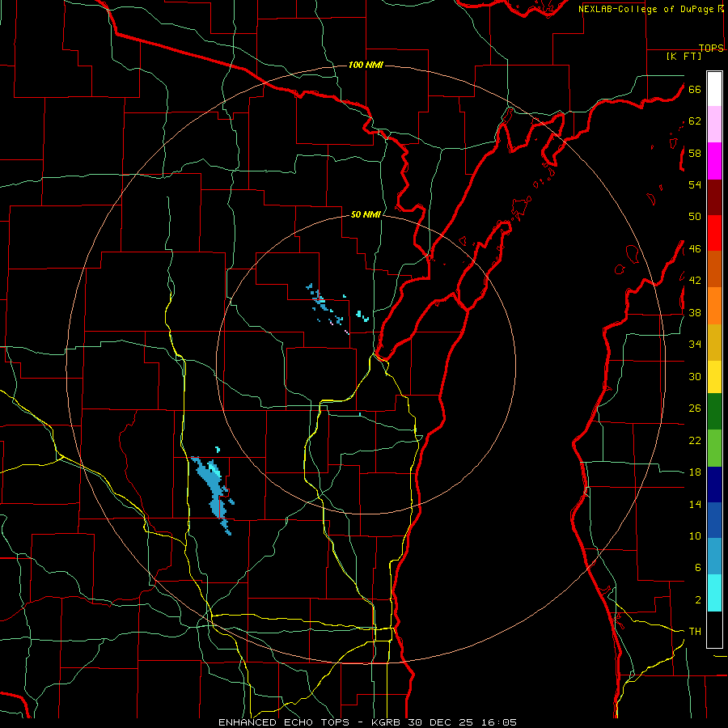The image size is (728, 728).
Task: Click the white 66 kft color swatch
Action: [714, 89]
